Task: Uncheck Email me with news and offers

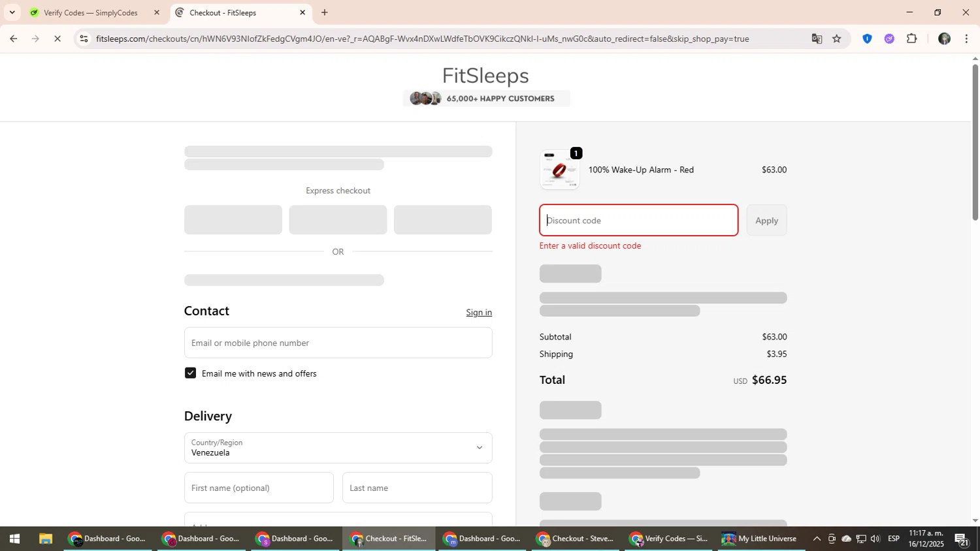Action: [190, 373]
